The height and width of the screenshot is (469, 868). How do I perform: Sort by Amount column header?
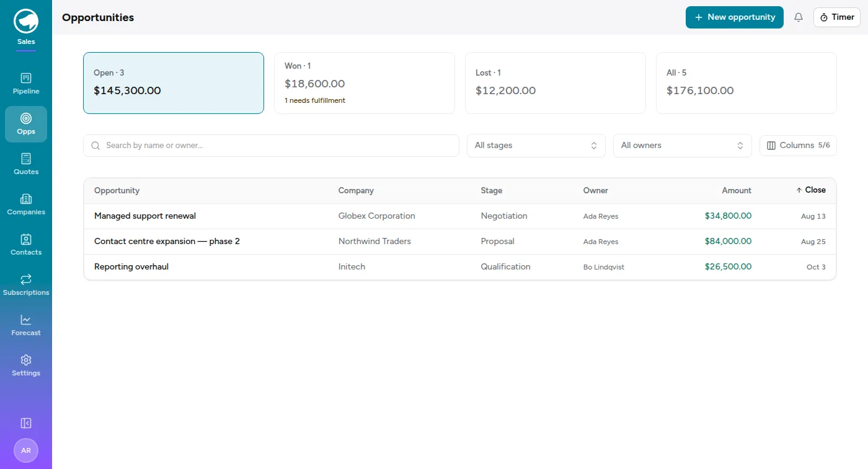coord(737,191)
